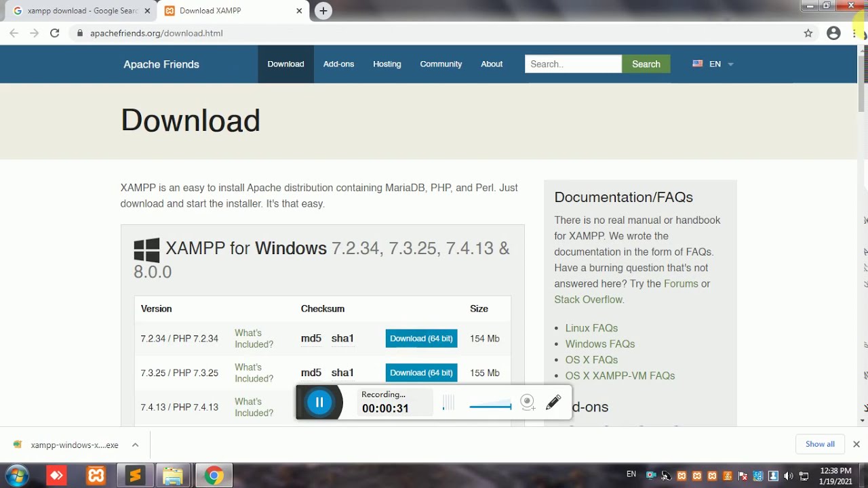Viewport: 868px width, 488px height.
Task: Open the red AnyDesk taskbar icon
Action: pyautogui.click(x=56, y=476)
